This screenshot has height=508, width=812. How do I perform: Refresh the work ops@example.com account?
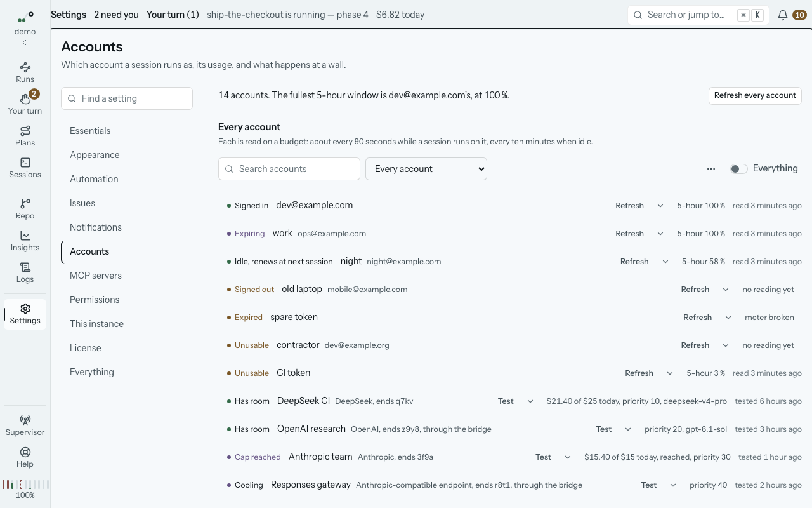(629, 234)
